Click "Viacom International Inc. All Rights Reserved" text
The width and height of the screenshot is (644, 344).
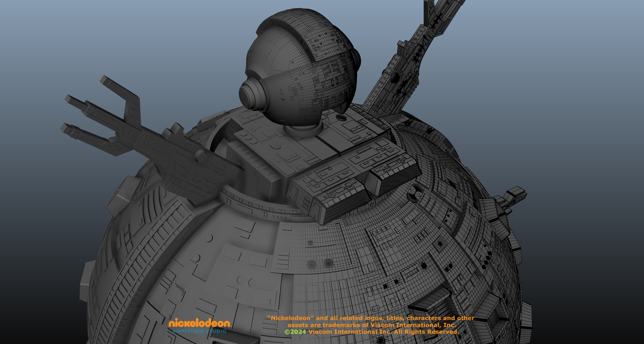(x=383, y=332)
